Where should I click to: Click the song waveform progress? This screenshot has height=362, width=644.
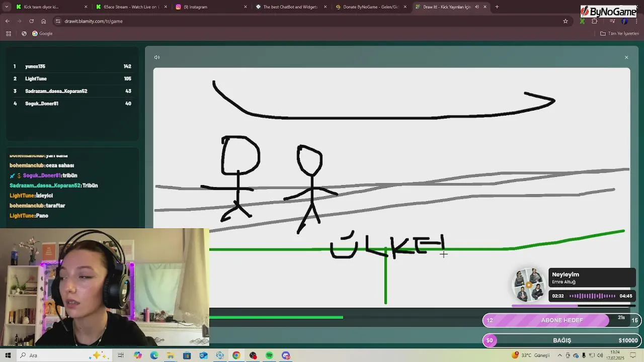click(592, 296)
